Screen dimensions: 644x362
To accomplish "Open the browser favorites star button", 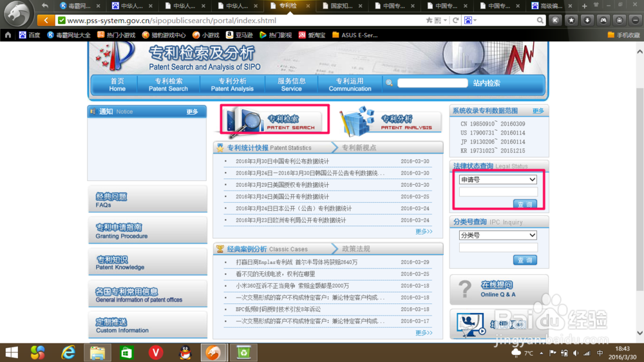I will [x=571, y=20].
